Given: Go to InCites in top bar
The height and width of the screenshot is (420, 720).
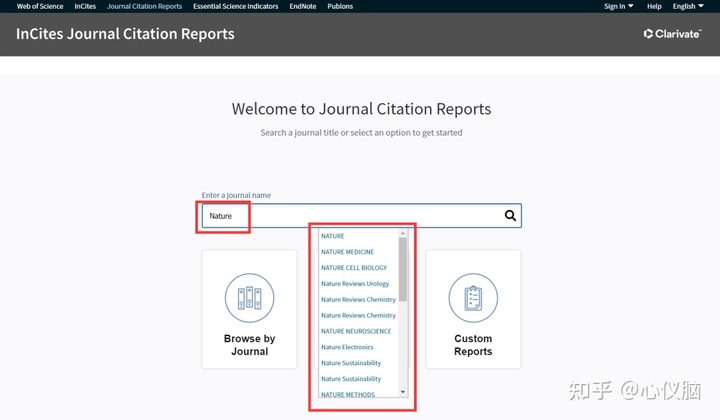Looking at the screenshot, I should click(x=85, y=6).
